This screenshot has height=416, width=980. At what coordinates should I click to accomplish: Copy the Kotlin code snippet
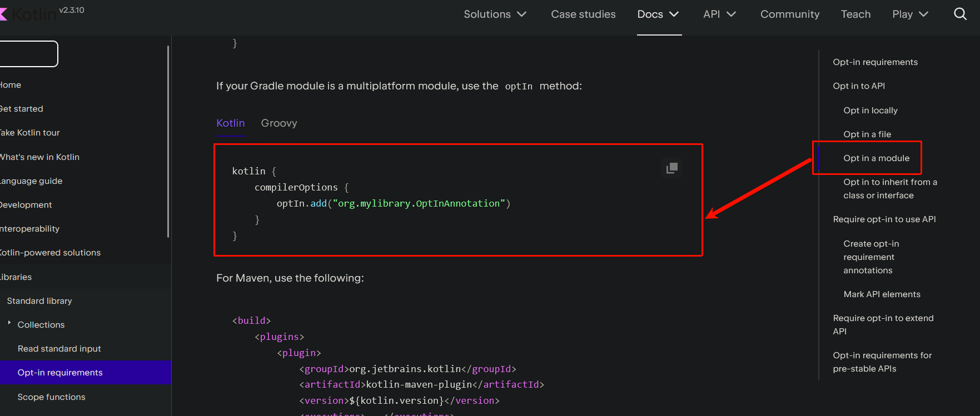(671, 168)
